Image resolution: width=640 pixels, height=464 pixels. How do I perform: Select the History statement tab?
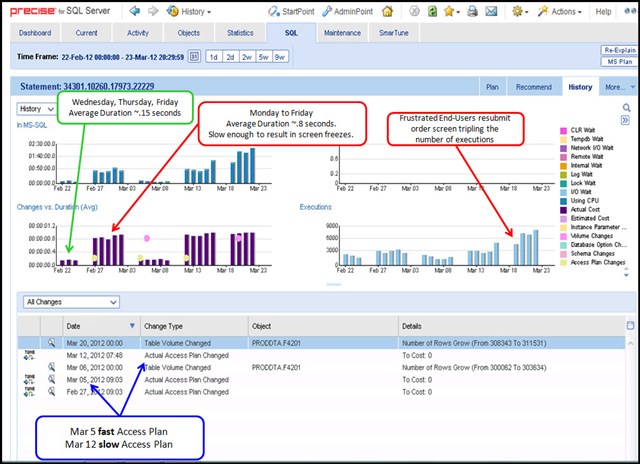point(580,87)
